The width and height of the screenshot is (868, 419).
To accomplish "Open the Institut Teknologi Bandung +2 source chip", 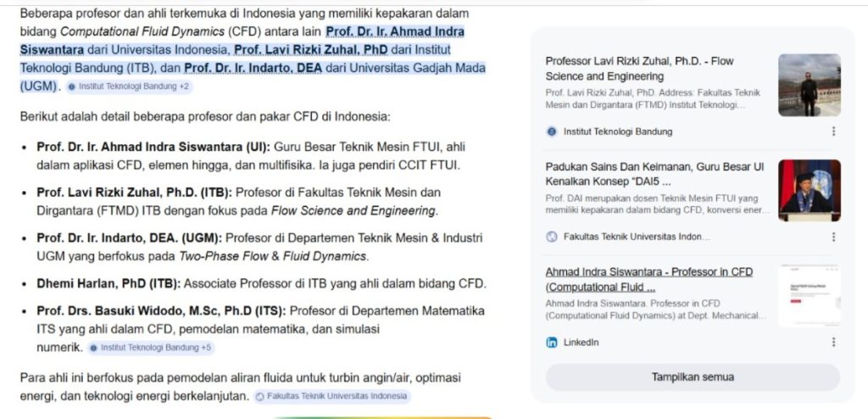I will click(129, 87).
